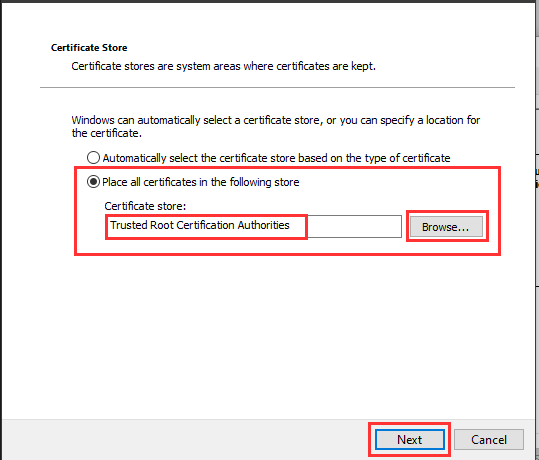Cancel the certificate import wizard
Screen dimensions: 539x460
pyautogui.click(x=489, y=439)
